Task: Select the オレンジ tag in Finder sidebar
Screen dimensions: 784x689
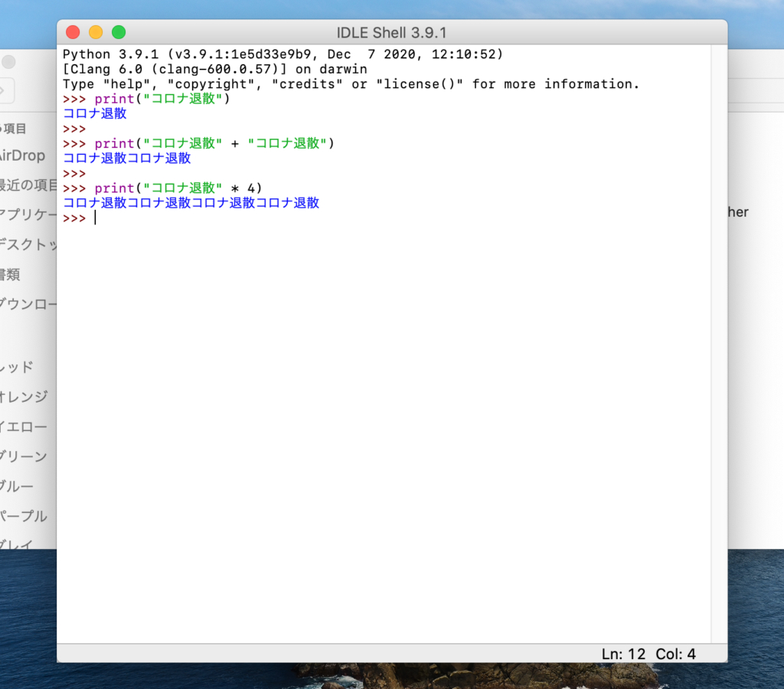Action: click(x=24, y=397)
